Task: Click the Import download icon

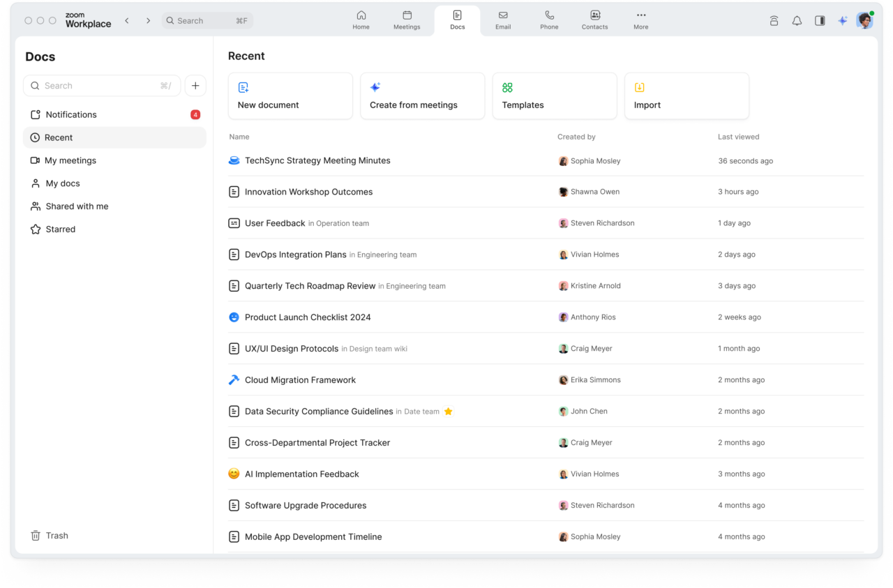Action: [x=639, y=87]
